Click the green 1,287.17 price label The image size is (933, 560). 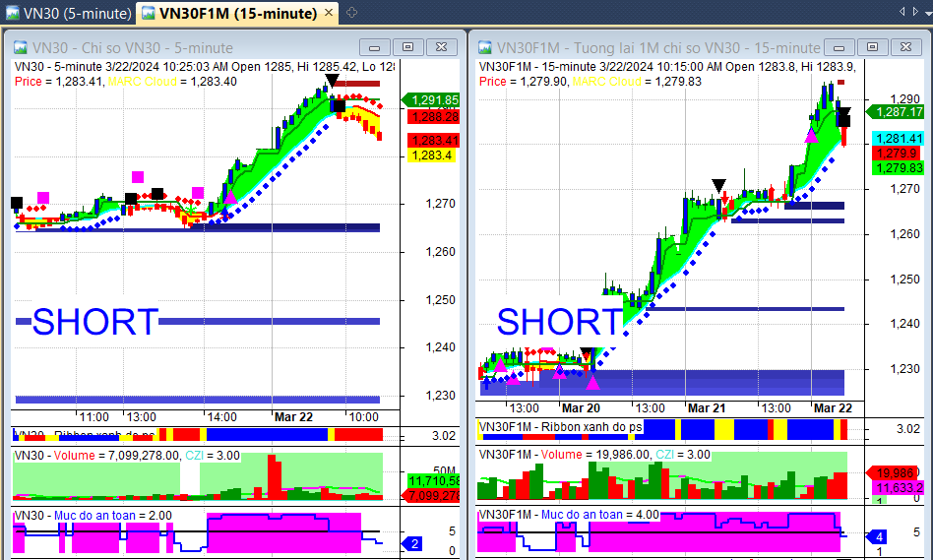896,112
